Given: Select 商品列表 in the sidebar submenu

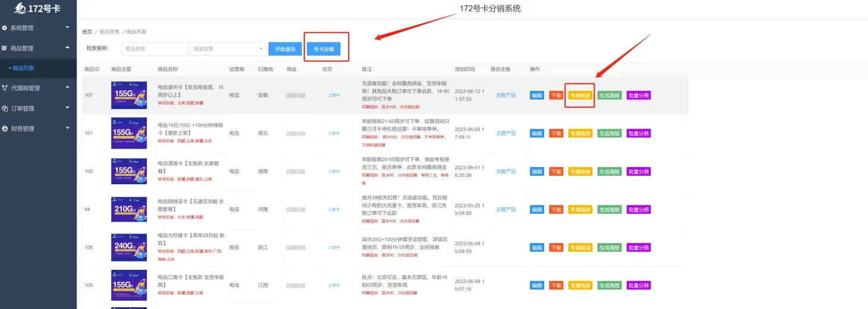Looking at the screenshot, I should point(23,68).
